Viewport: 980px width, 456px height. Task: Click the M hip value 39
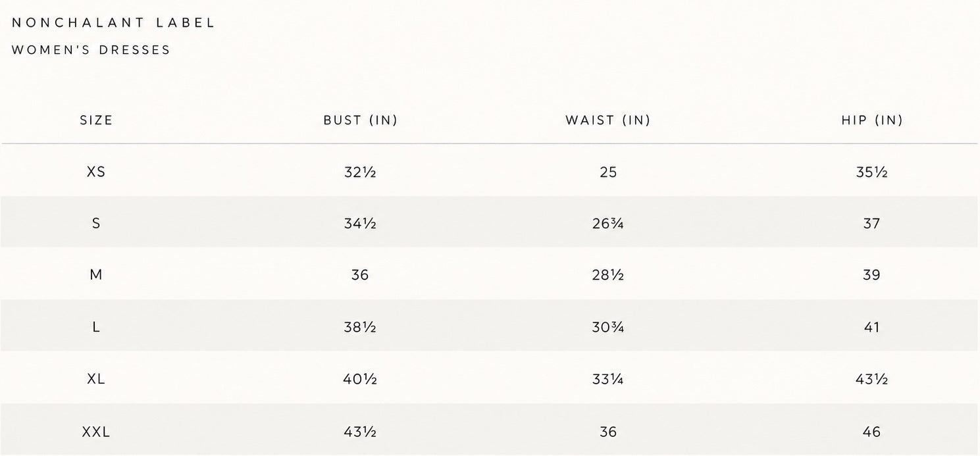point(871,275)
